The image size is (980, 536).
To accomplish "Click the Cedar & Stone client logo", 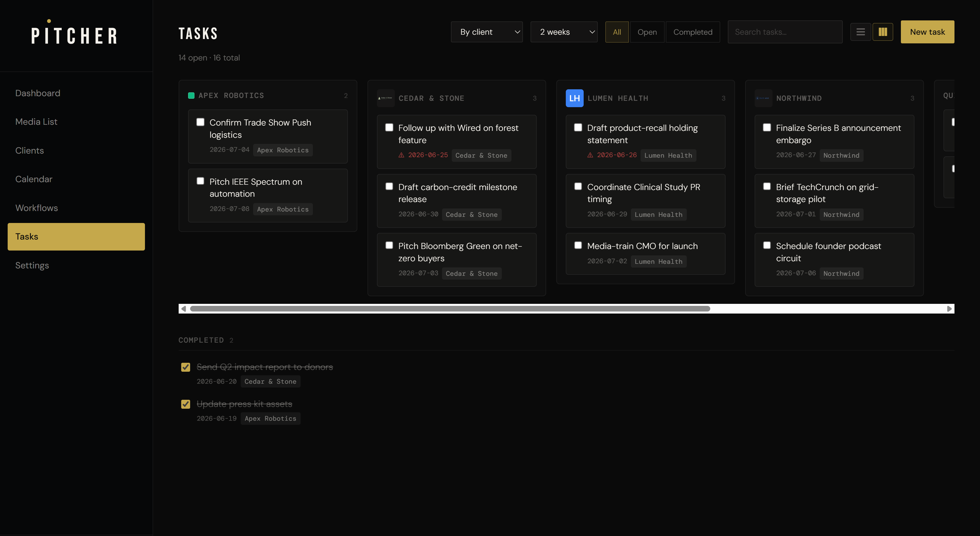I will pos(385,98).
